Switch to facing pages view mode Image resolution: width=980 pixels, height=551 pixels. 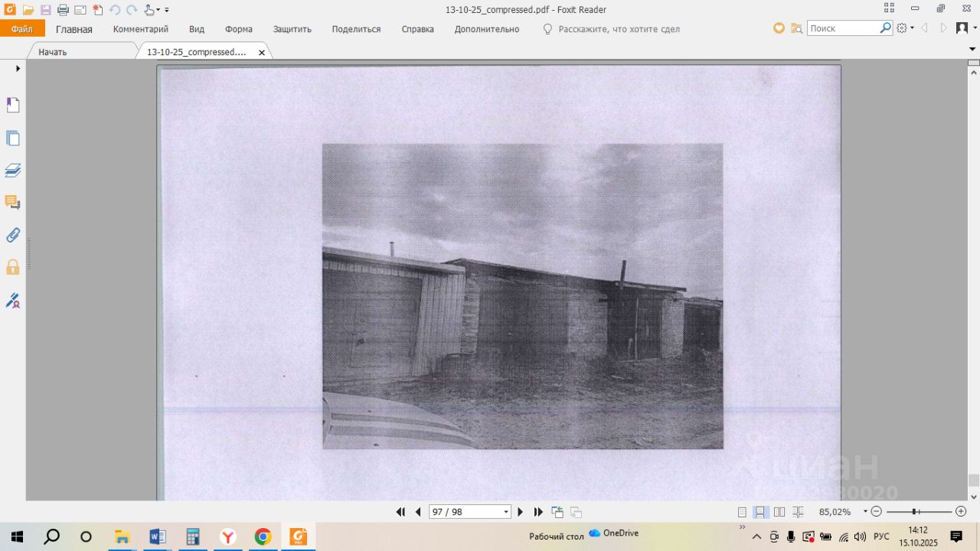[x=779, y=512]
